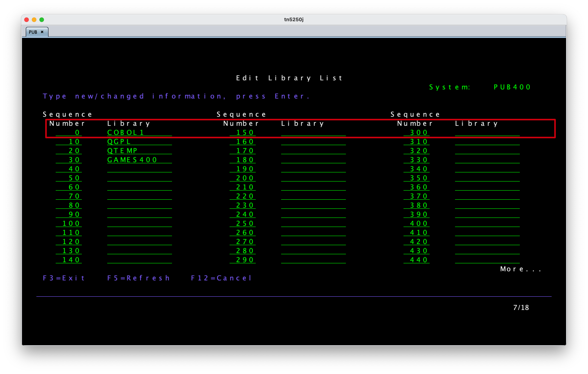Image resolution: width=588 pixels, height=374 pixels.
Task: Click sequence number field 0
Action: [x=69, y=133]
